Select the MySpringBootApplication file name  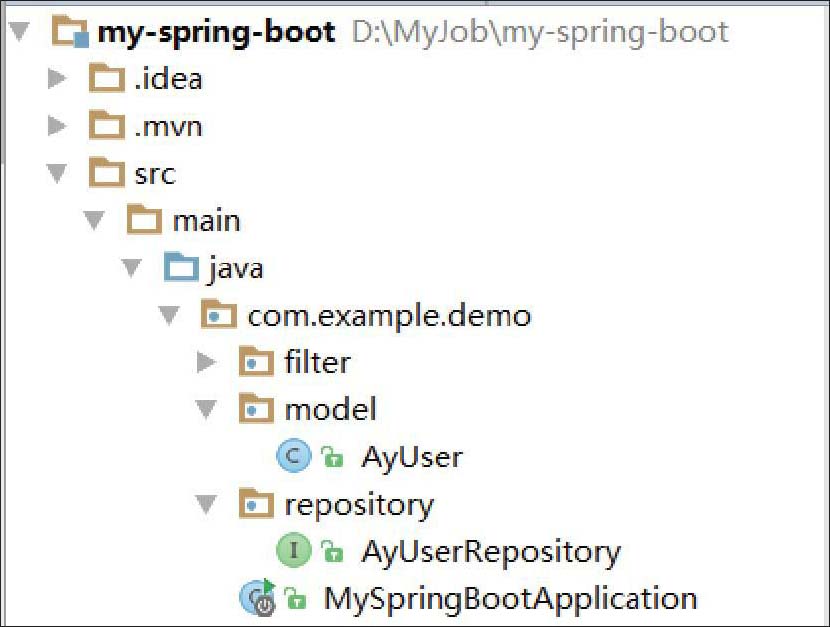coord(510,599)
